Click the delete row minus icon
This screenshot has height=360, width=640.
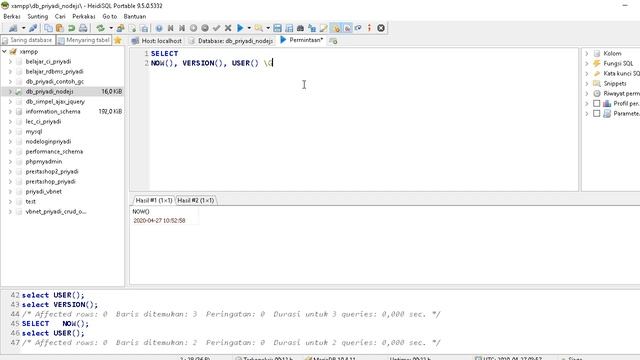[205, 28]
